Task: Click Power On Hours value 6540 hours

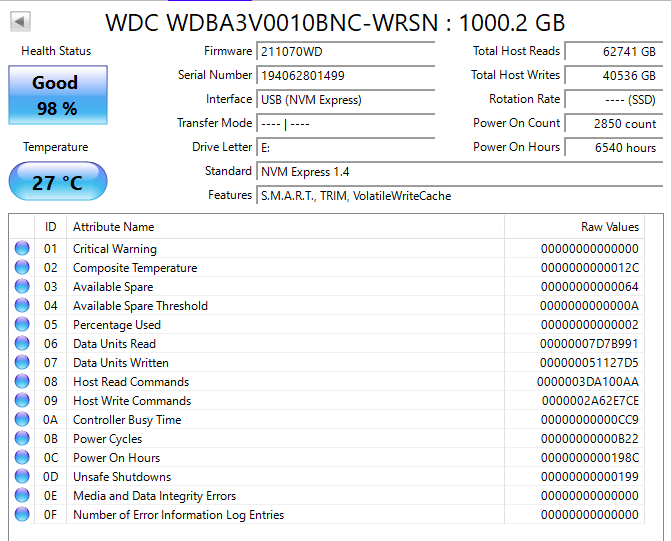Action: pyautogui.click(x=614, y=147)
